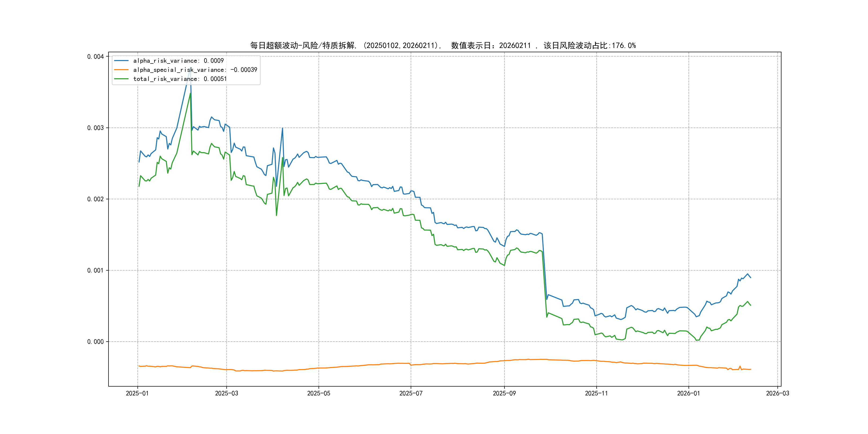
Task: Click the blue alpha_risk_variance legend line
Action: coord(121,61)
